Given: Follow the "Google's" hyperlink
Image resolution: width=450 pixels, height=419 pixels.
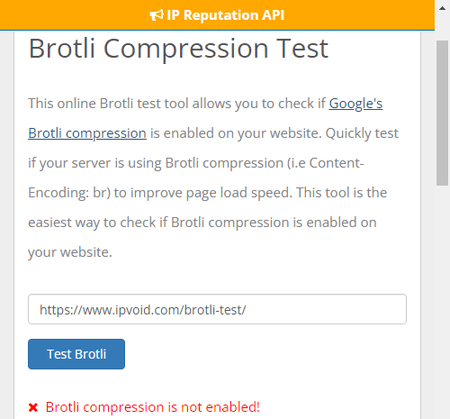Looking at the screenshot, I should (x=356, y=103).
